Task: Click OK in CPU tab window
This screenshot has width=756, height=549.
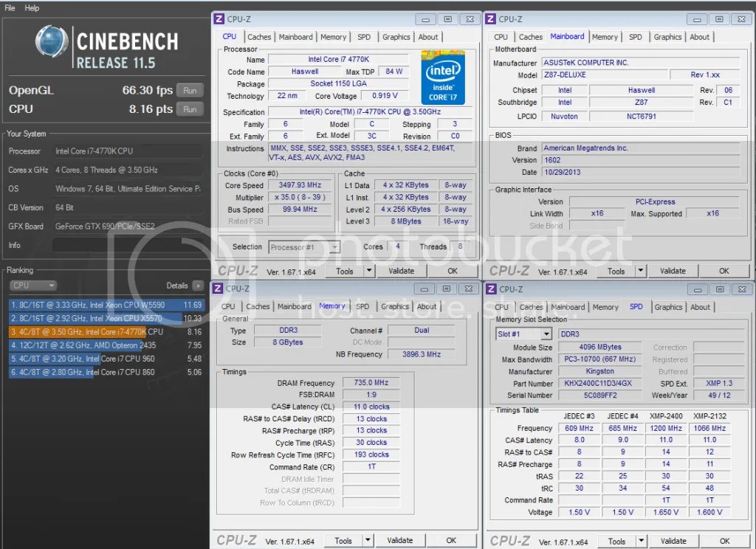Action: click(x=453, y=271)
